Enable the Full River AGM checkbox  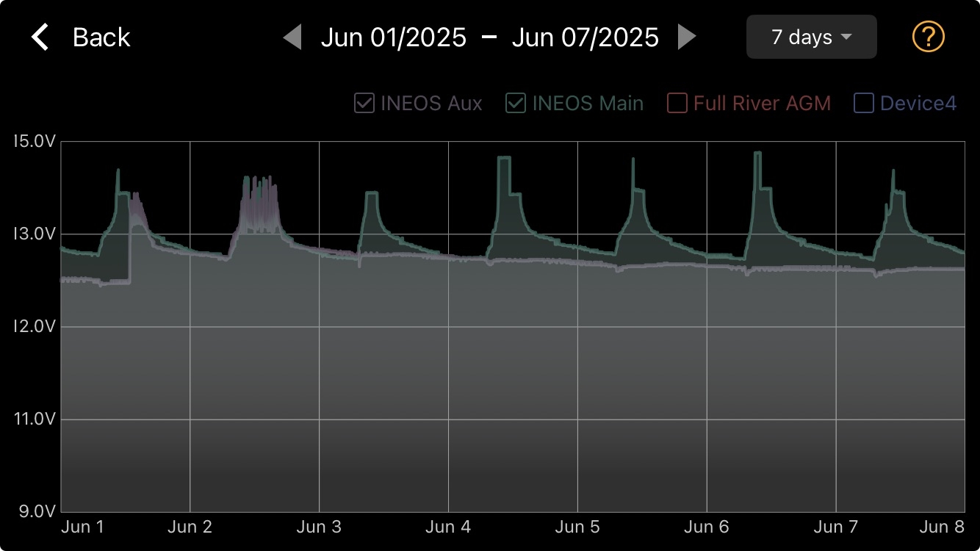tap(677, 104)
